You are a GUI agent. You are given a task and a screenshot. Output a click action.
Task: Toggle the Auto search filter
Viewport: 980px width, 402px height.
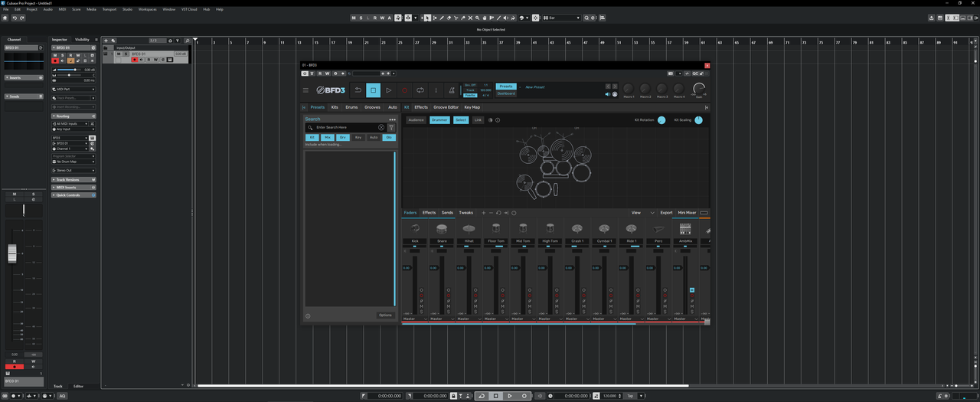point(374,137)
